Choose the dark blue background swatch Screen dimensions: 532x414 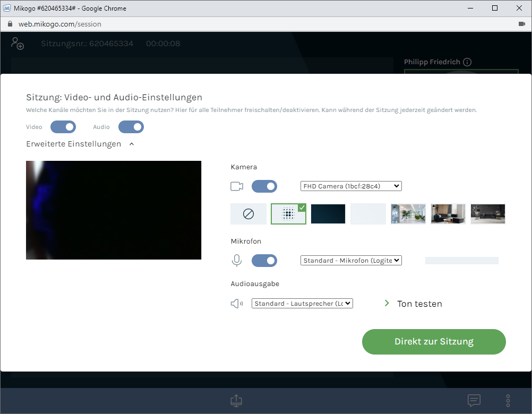328,214
